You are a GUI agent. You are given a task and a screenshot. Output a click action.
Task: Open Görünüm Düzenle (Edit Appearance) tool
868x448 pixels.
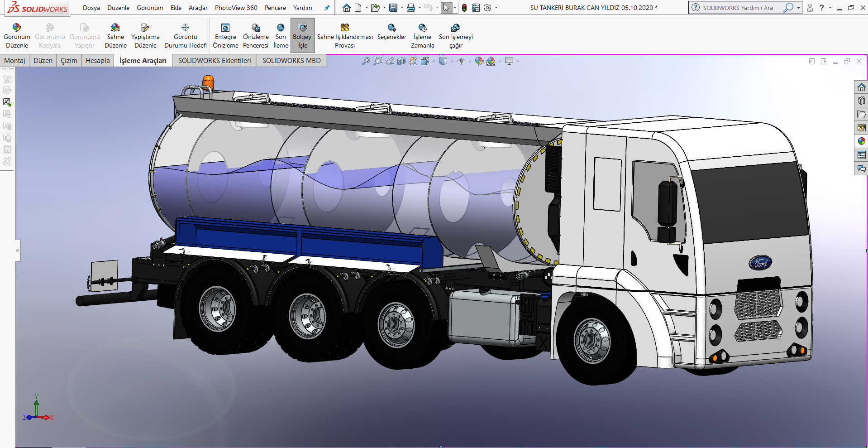[x=17, y=36]
